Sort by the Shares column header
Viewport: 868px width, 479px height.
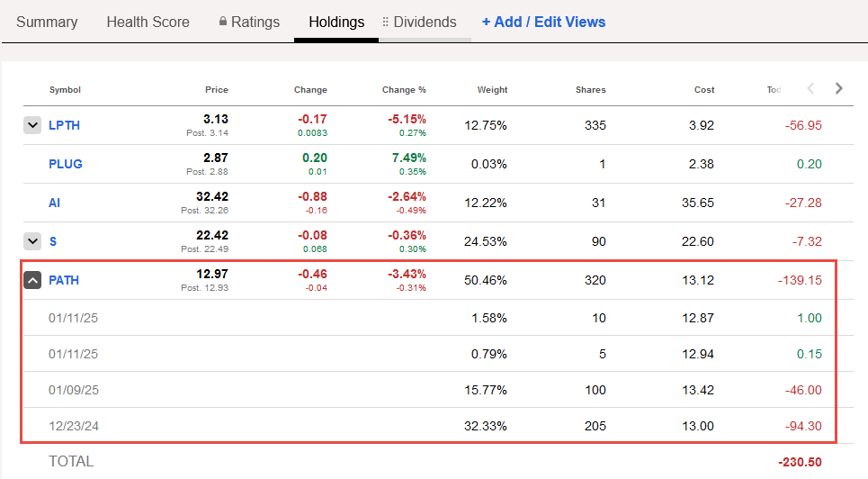click(591, 90)
